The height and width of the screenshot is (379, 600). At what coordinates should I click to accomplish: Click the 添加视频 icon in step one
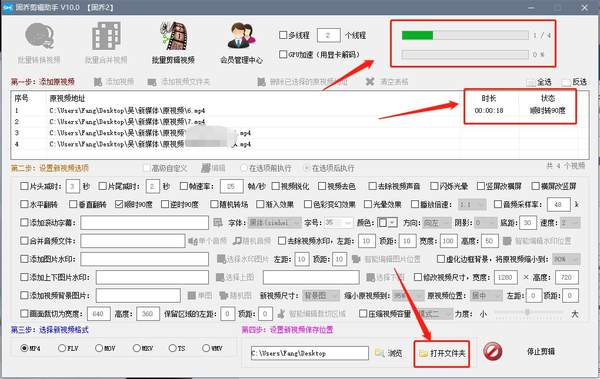(x=98, y=82)
